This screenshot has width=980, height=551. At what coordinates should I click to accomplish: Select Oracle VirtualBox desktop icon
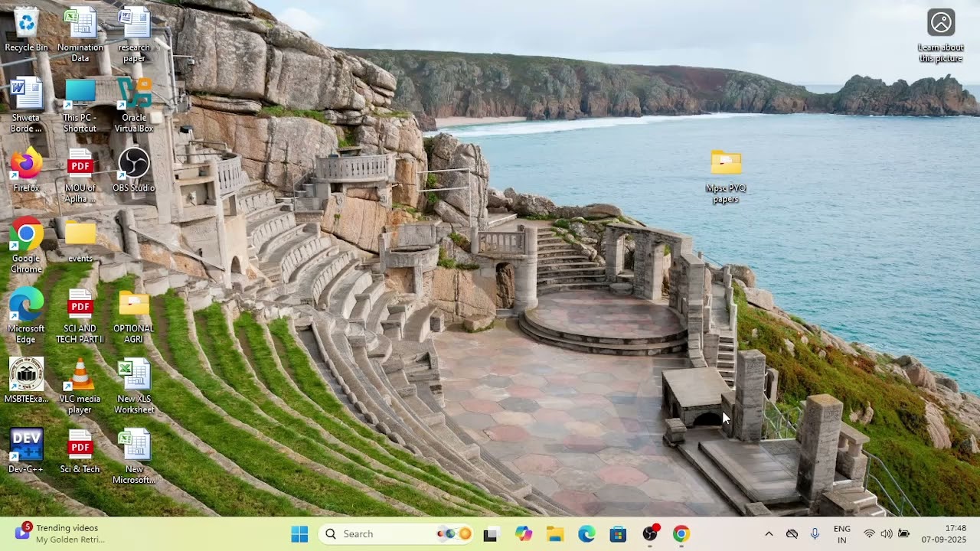[x=134, y=105]
